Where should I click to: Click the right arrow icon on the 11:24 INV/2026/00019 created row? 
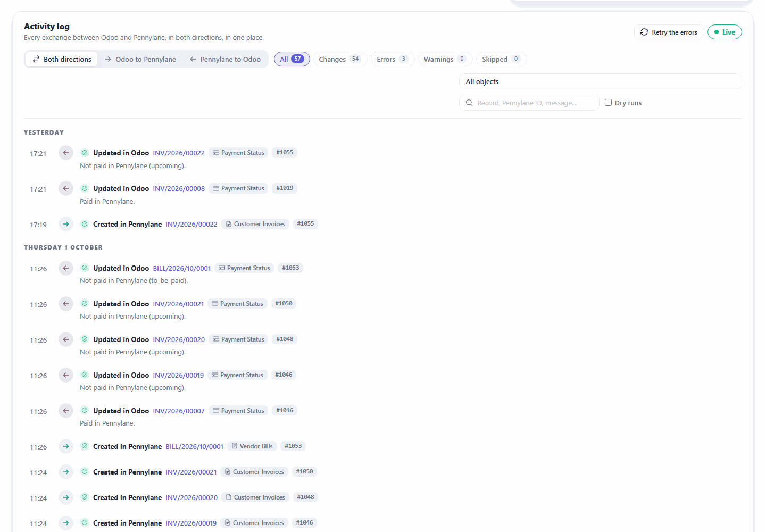(x=66, y=523)
